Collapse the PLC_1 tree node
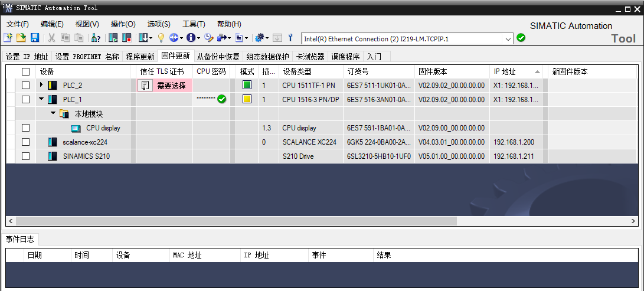The height and width of the screenshot is (291, 644). [x=41, y=99]
